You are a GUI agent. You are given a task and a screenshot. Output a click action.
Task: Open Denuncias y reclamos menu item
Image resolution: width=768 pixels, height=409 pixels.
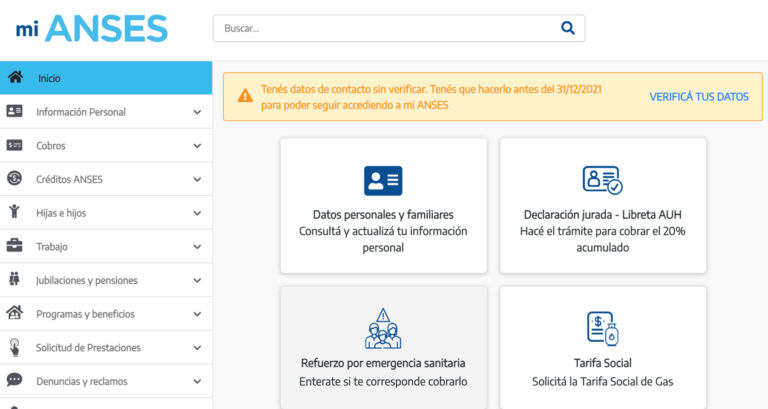(106, 381)
